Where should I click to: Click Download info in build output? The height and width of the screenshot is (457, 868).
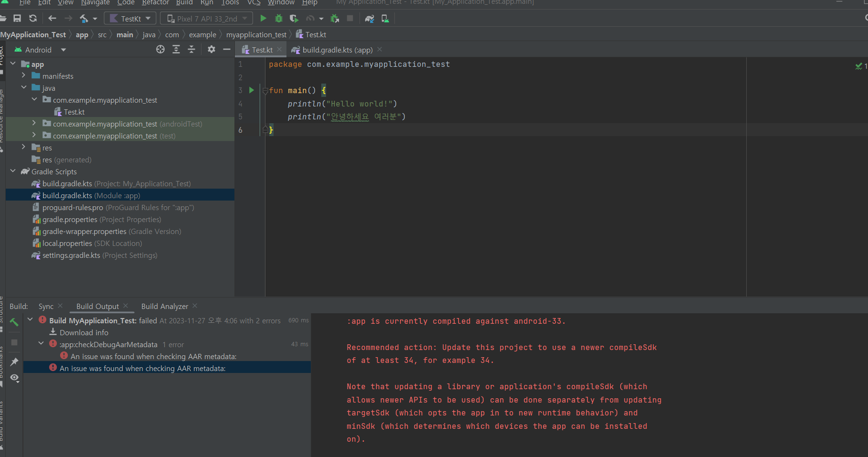[x=84, y=332]
